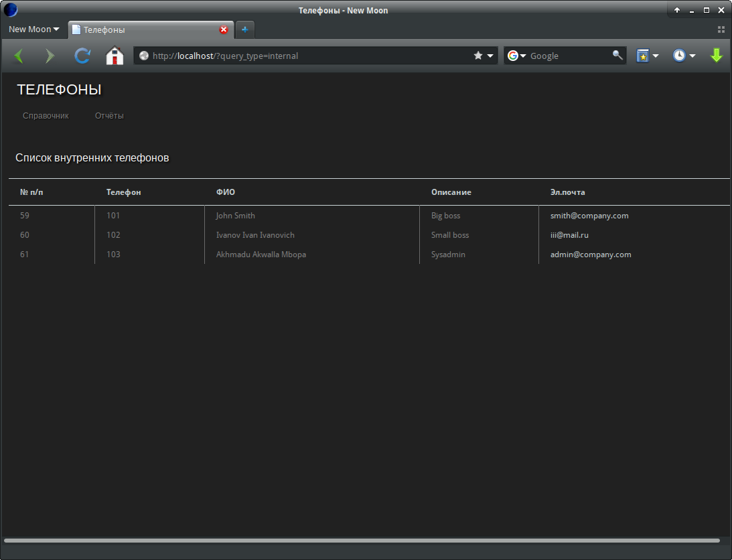Click phone number 102

coord(113,235)
